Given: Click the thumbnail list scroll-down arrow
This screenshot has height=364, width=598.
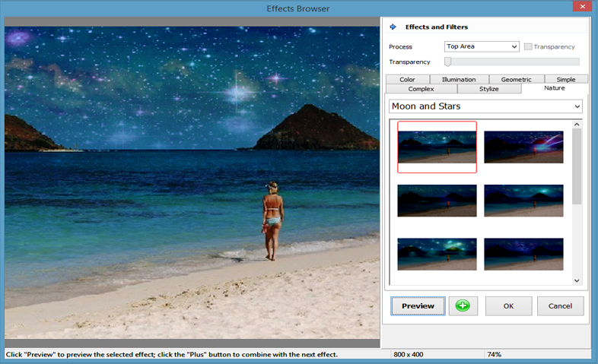Looking at the screenshot, I should pos(577,280).
